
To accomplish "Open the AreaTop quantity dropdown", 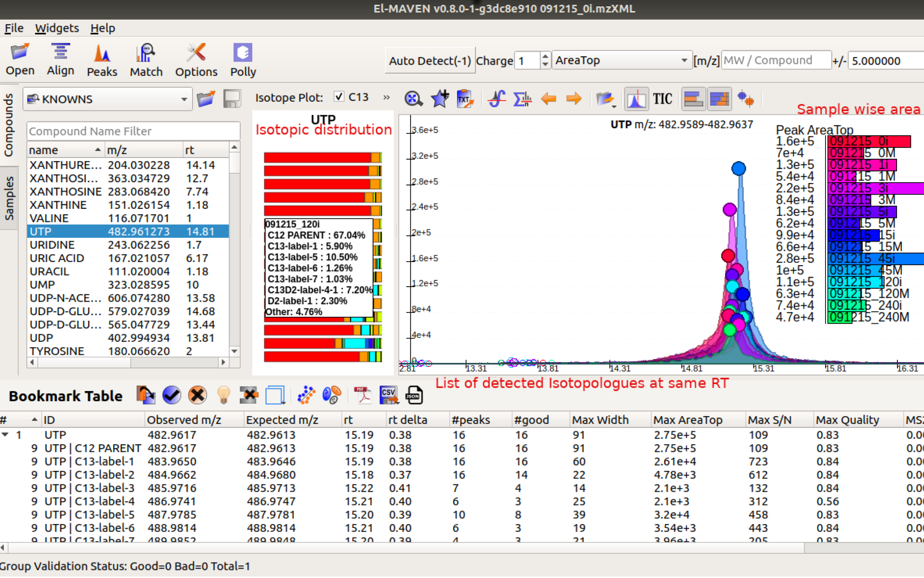I will point(621,60).
